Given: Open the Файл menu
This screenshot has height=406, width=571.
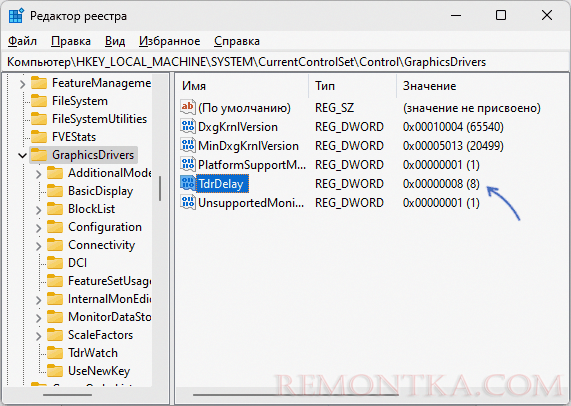Looking at the screenshot, I should coord(22,41).
